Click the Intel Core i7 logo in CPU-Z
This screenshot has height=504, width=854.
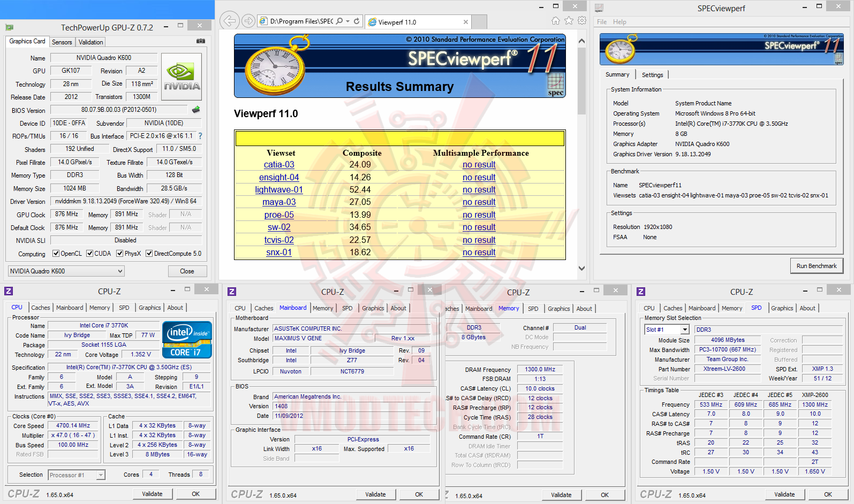tap(187, 339)
